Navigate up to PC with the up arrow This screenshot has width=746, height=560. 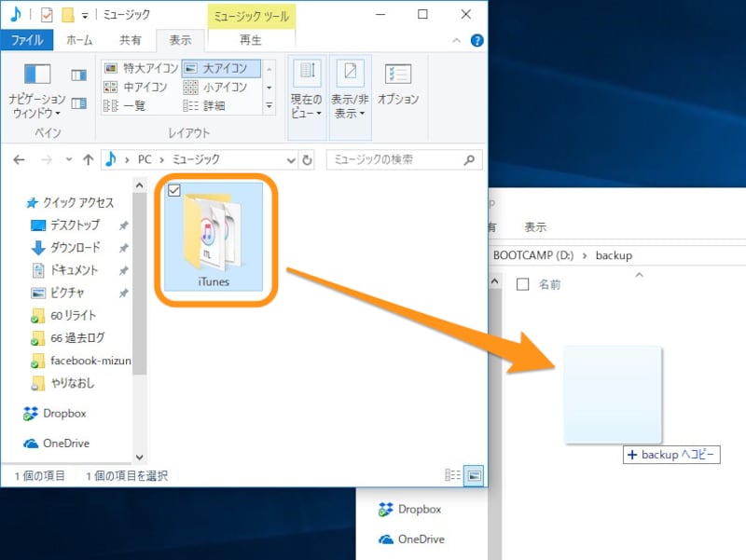88,159
